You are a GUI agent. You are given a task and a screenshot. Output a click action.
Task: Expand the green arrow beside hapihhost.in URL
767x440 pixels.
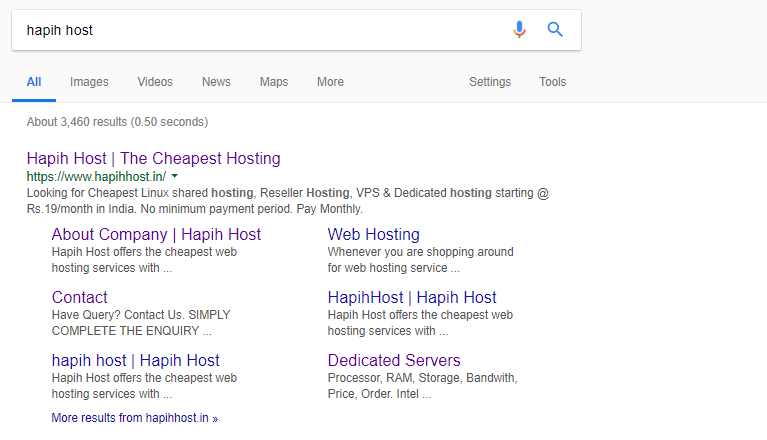click(175, 176)
